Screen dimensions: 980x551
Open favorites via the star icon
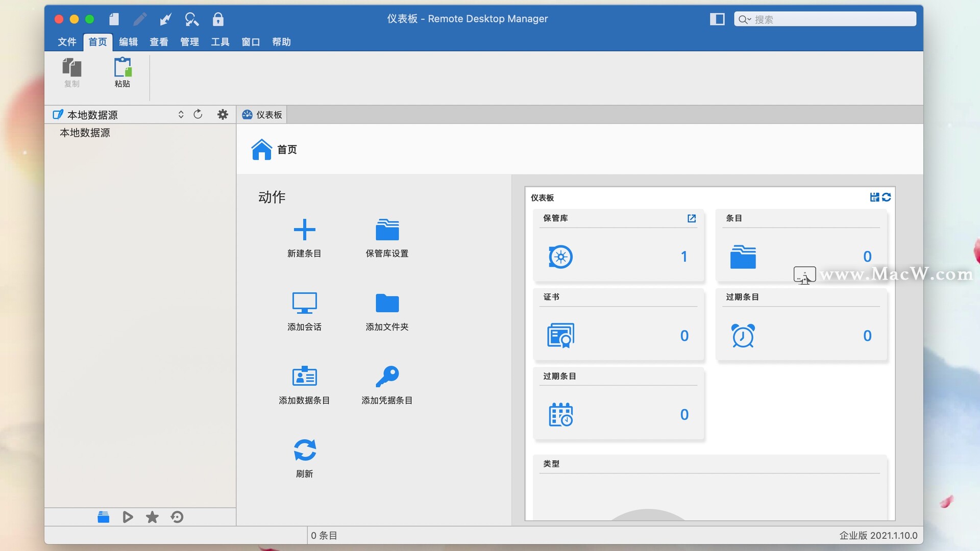coord(152,517)
